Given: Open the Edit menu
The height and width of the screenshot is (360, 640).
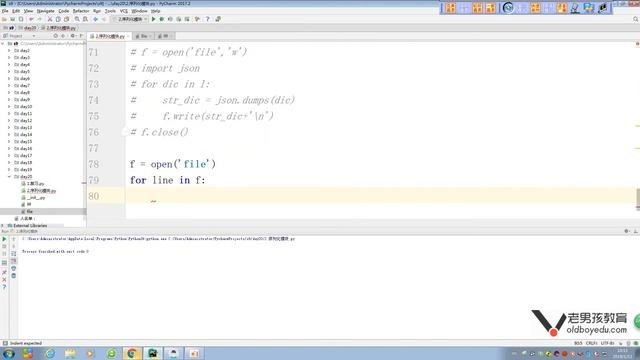Looking at the screenshot, I should (x=16, y=11).
